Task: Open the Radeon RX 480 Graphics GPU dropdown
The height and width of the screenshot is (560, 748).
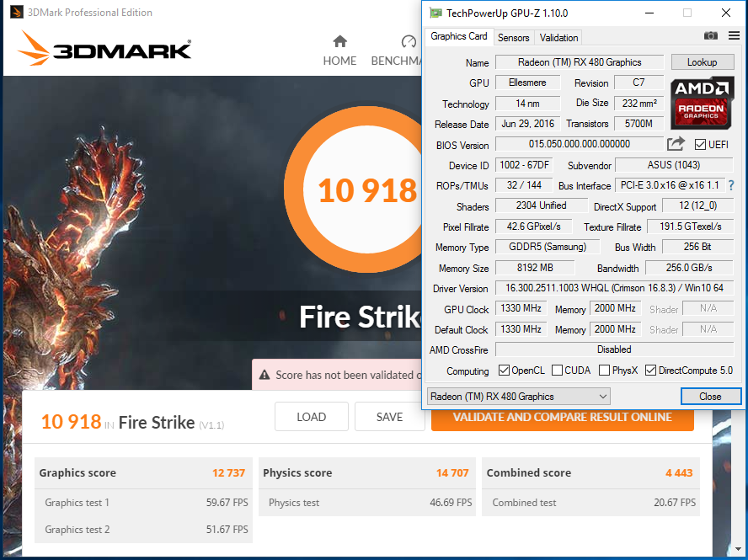Action: pyautogui.click(x=519, y=397)
